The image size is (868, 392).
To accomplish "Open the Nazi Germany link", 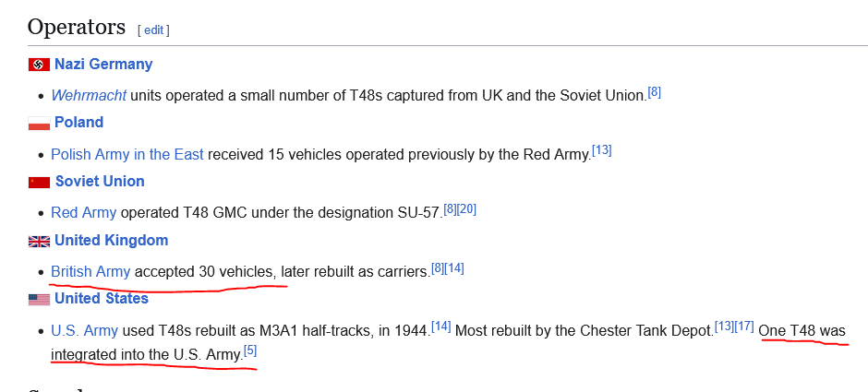I will pos(103,64).
